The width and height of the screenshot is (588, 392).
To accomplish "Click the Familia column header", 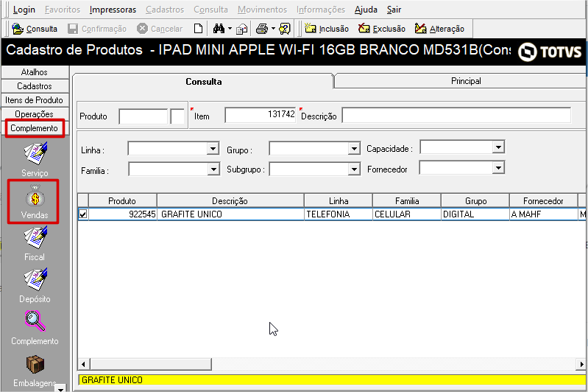I will tap(407, 201).
